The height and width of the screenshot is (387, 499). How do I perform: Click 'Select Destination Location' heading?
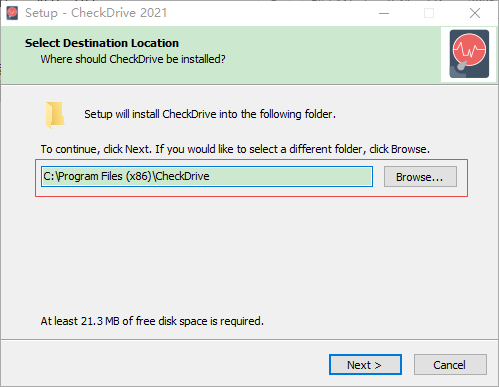102,43
